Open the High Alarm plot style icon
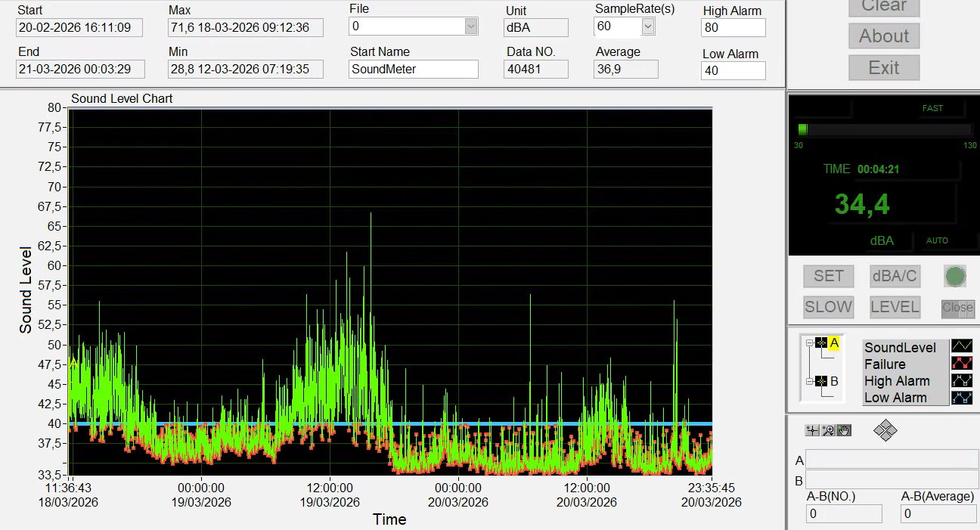This screenshot has height=530, width=980. (962, 380)
